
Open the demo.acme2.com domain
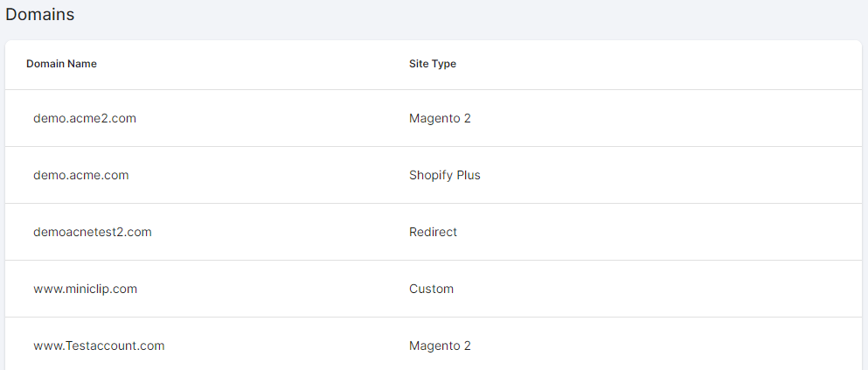[x=85, y=118]
